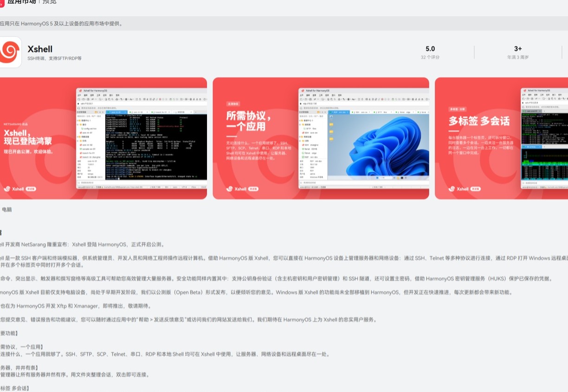Open the "Xshell，现已登陆鸿蒙" screenshot

coord(103,138)
